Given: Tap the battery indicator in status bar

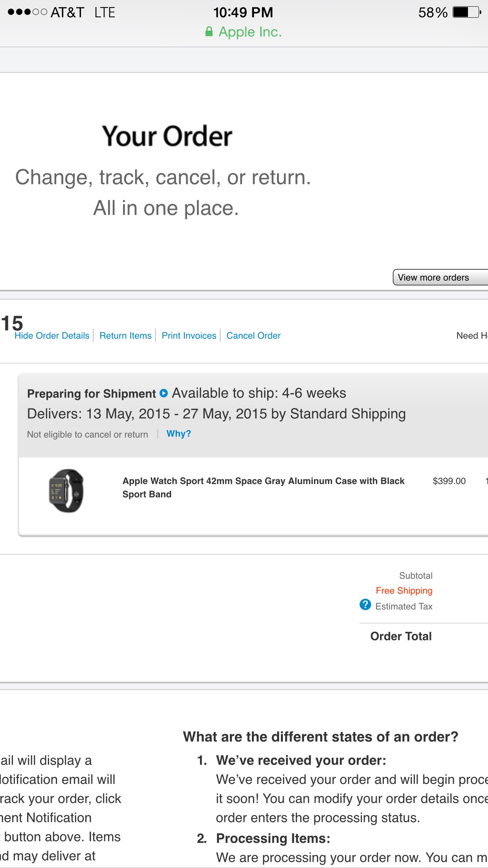Looking at the screenshot, I should coord(466,12).
